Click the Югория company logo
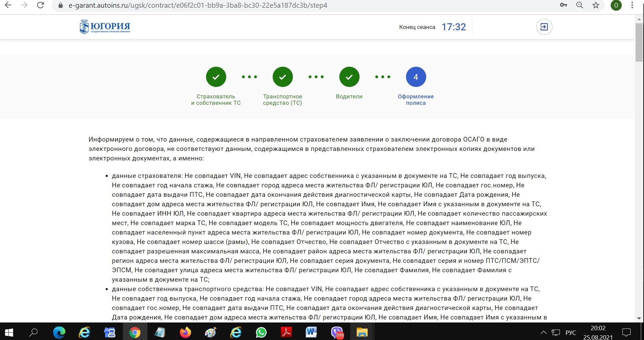Image resolution: width=644 pixels, height=340 pixels. (x=105, y=27)
